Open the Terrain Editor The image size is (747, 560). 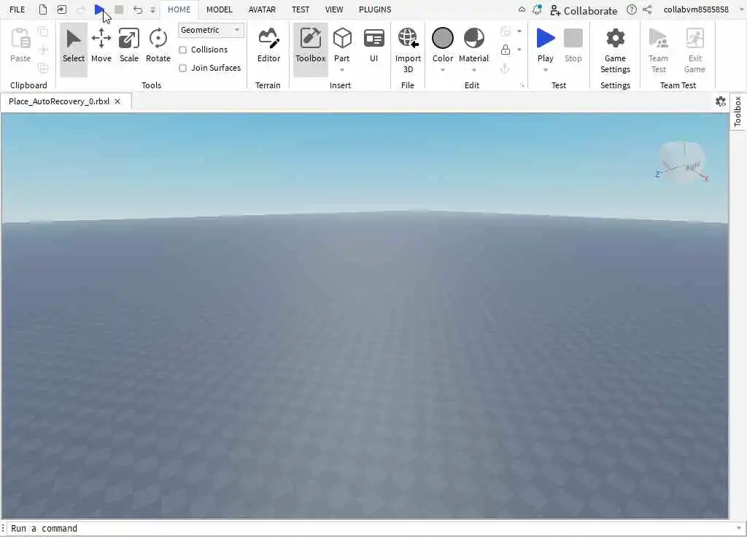[268, 46]
